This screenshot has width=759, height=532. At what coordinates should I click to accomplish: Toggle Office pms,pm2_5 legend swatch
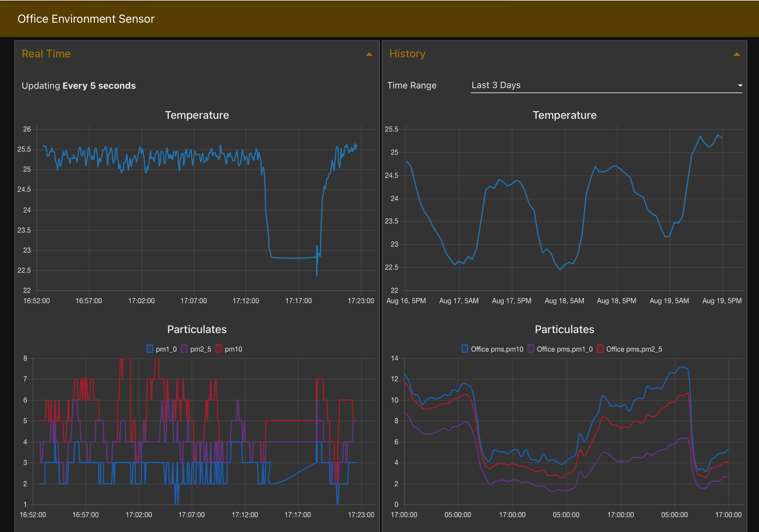point(600,349)
